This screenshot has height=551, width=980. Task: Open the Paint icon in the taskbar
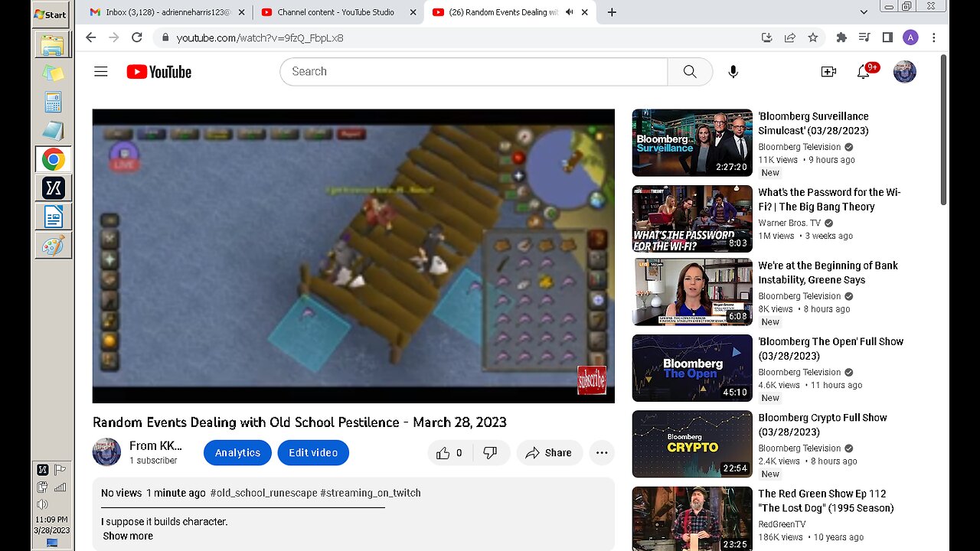click(53, 246)
